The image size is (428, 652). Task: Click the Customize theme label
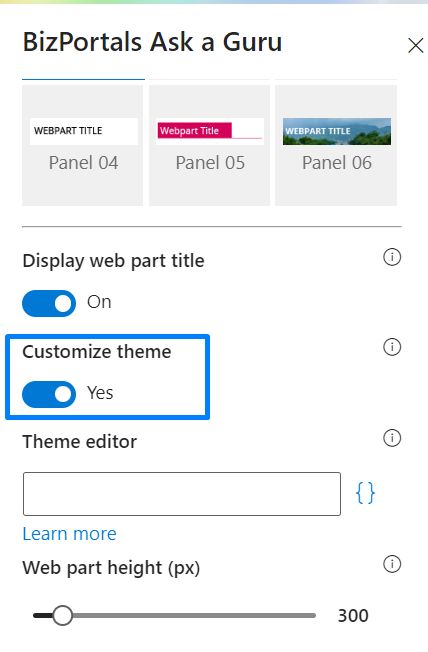[97, 352]
